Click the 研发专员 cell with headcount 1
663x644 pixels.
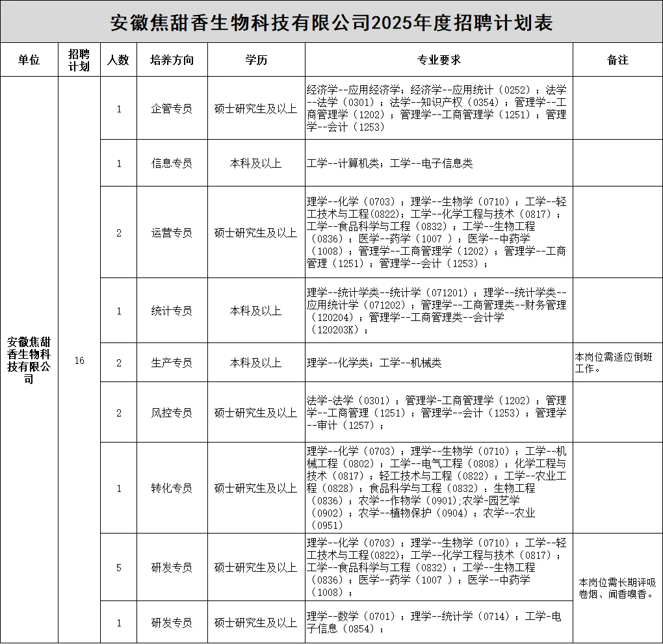pyautogui.click(x=172, y=623)
